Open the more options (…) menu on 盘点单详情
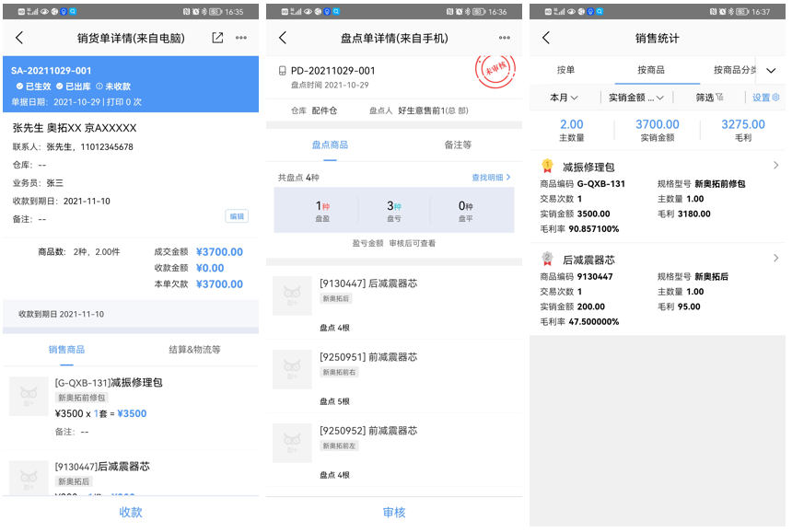Viewport: 792px width, 532px height. coord(505,38)
